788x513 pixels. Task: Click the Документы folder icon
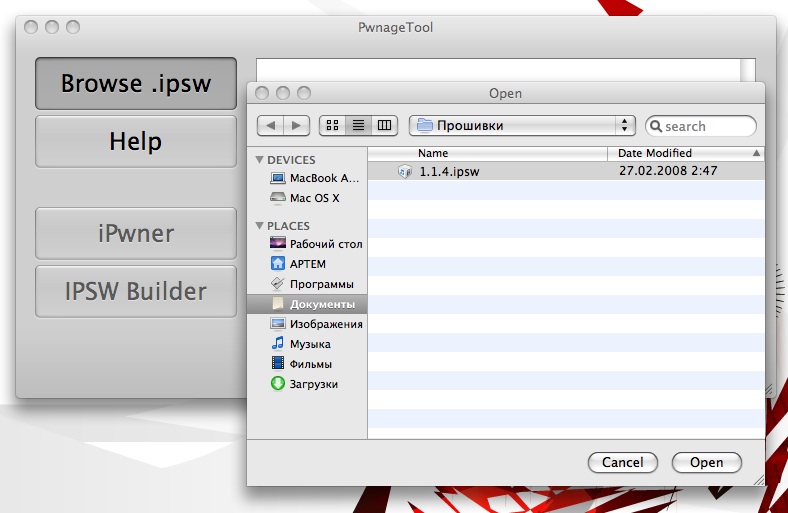[x=278, y=303]
